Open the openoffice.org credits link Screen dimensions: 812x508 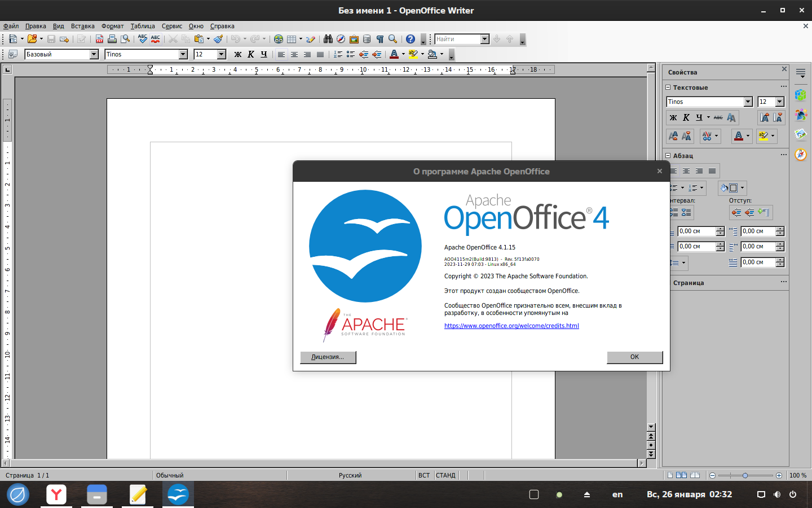click(x=511, y=326)
